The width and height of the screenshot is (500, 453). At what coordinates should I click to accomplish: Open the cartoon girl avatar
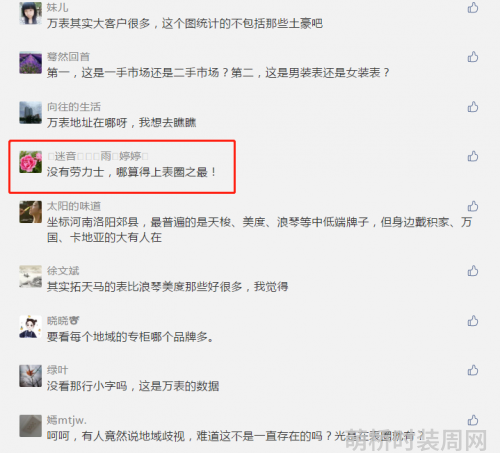[30, 327]
